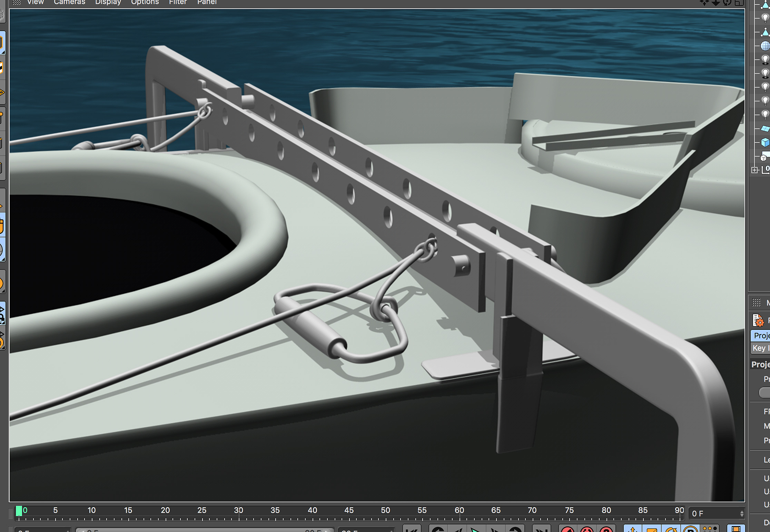Click the toggle active view icon
The height and width of the screenshot is (532, 770).
click(x=739, y=3)
